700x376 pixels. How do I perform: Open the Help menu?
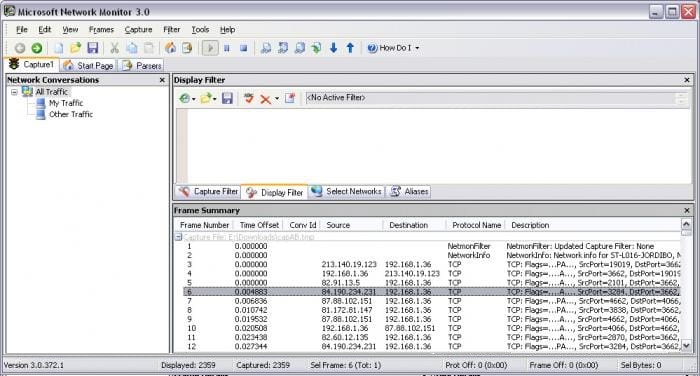coord(227,29)
